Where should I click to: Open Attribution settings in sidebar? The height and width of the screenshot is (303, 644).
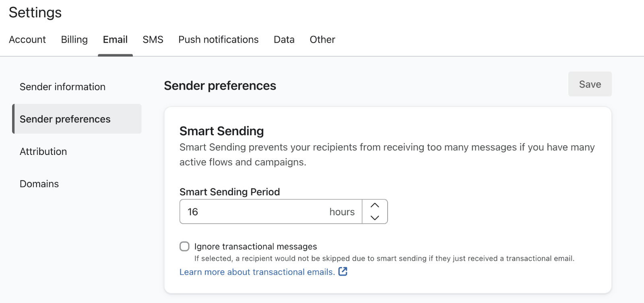[43, 151]
